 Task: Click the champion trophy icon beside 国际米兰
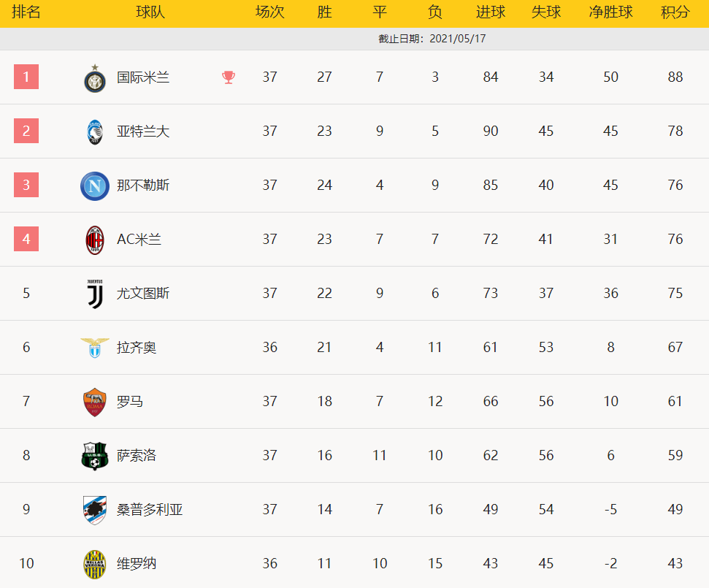point(229,77)
